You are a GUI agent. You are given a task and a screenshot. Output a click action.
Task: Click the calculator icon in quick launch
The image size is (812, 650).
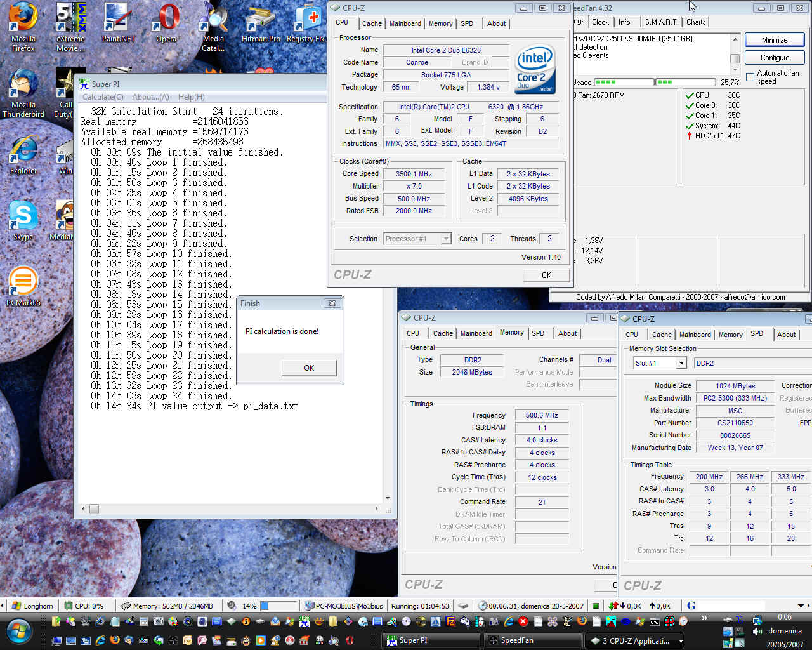point(143,621)
